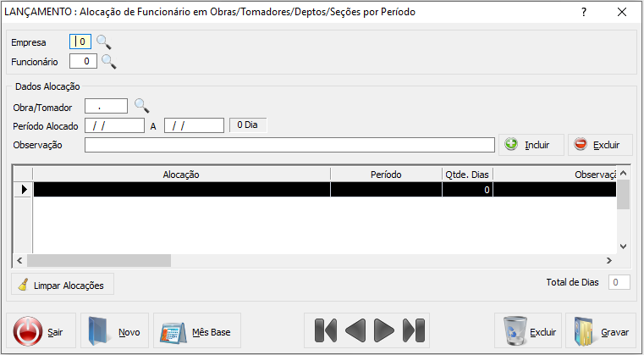Click the Sair button

pyautogui.click(x=41, y=330)
